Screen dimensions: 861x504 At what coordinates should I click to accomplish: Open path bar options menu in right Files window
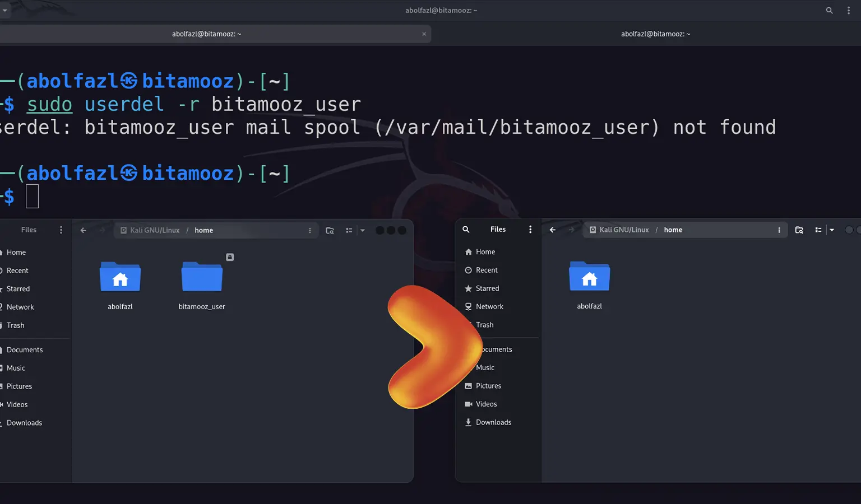tap(779, 230)
